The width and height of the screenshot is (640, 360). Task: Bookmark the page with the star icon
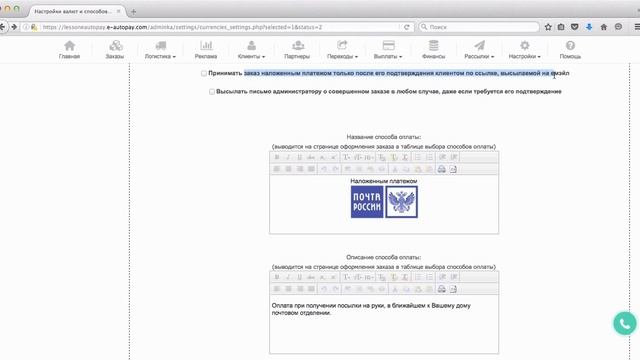548,27
